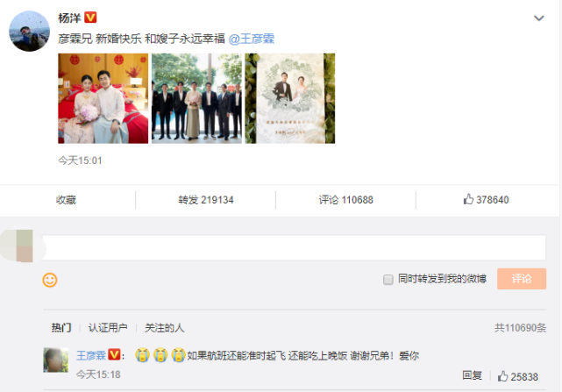Switch to 关注的人 comments tab
This screenshot has height=392, width=562.
pos(164,328)
